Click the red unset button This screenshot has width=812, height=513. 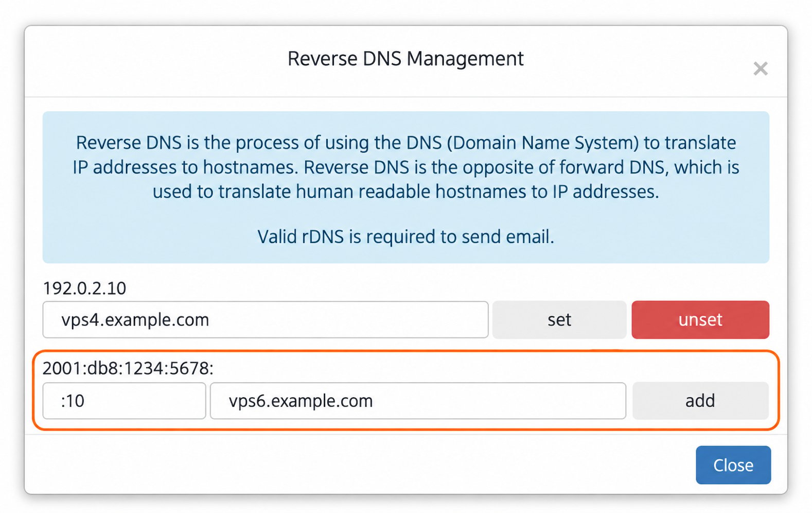700,320
